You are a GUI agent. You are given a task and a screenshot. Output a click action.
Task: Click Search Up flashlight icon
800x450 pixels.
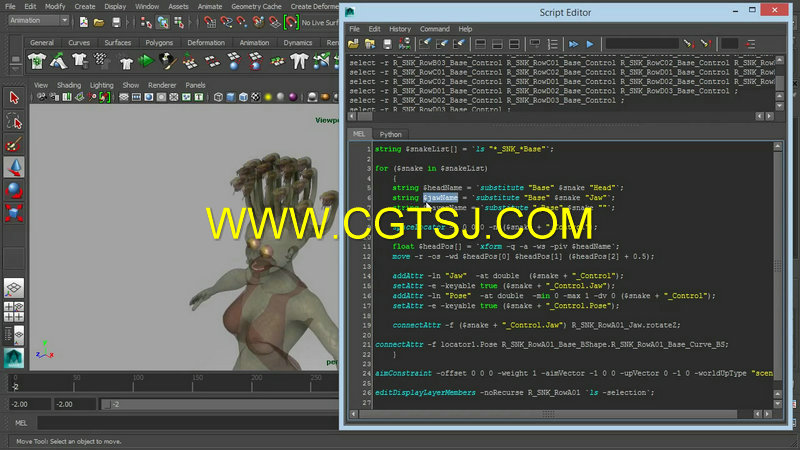point(706,44)
